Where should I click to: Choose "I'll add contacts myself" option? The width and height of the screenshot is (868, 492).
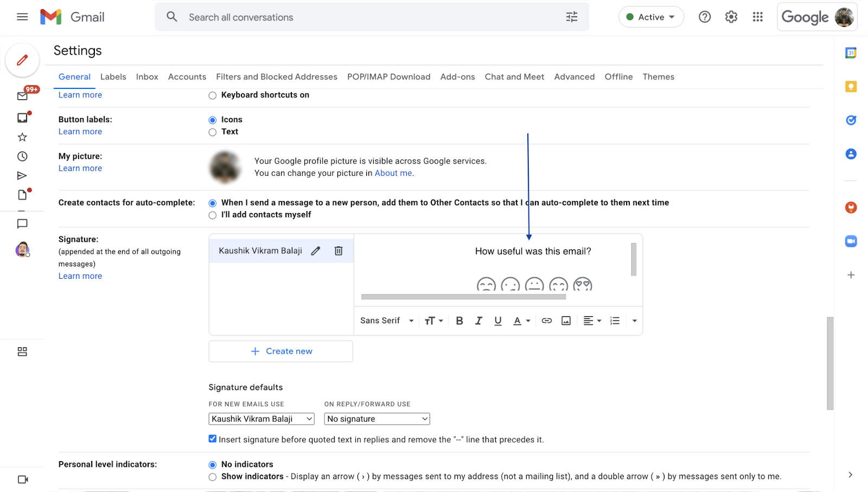tap(213, 215)
